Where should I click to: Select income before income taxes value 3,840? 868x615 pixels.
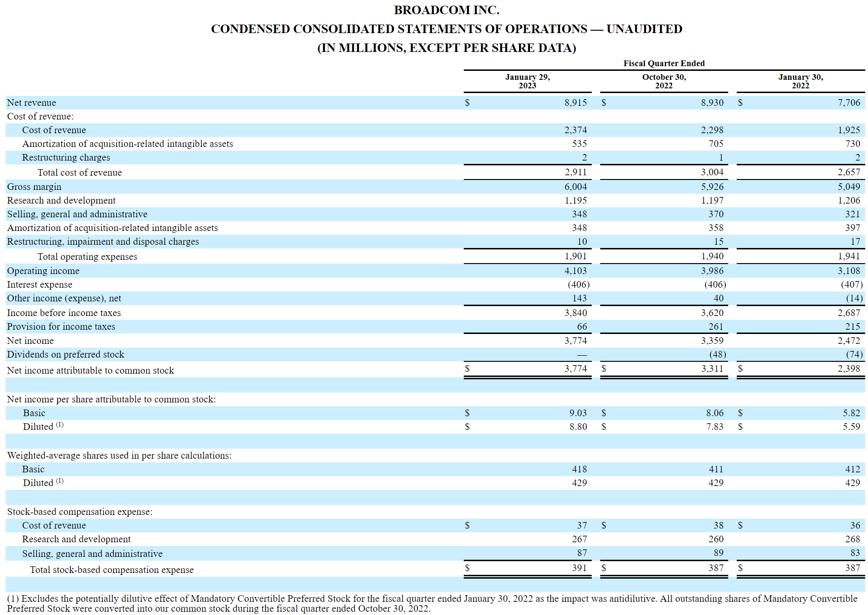(575, 313)
